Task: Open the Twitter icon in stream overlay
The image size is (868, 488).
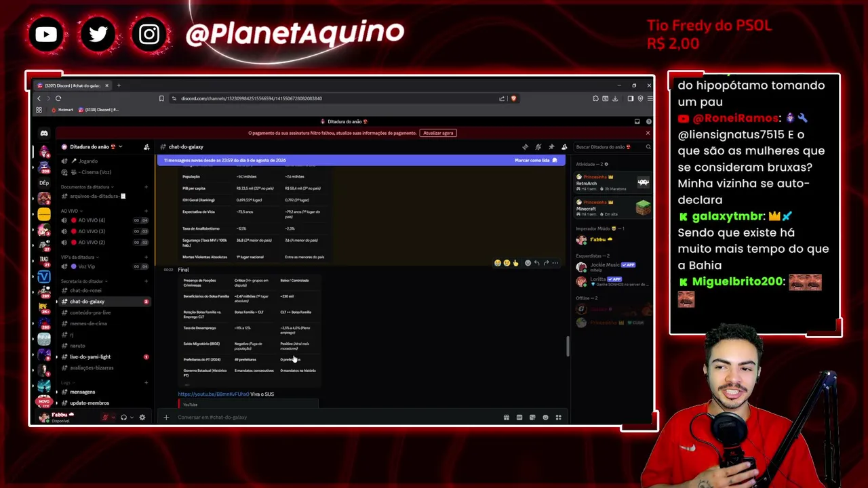Action: 98,34
